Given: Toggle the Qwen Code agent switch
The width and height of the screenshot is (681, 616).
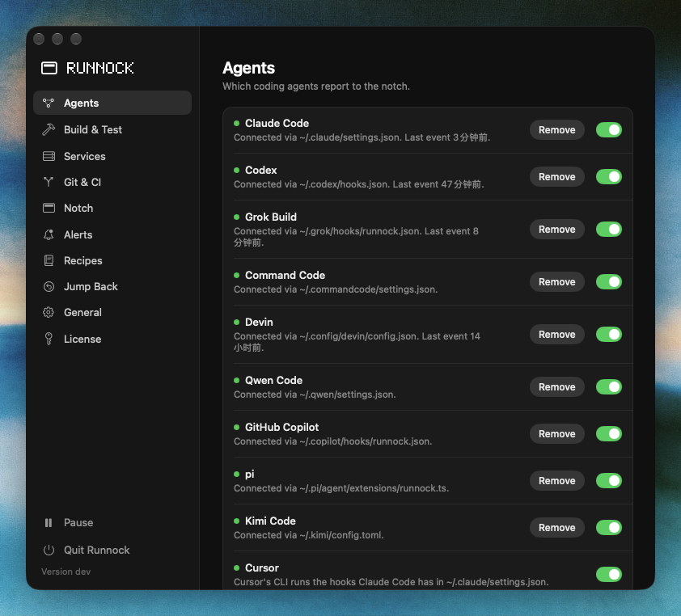Looking at the screenshot, I should point(608,386).
